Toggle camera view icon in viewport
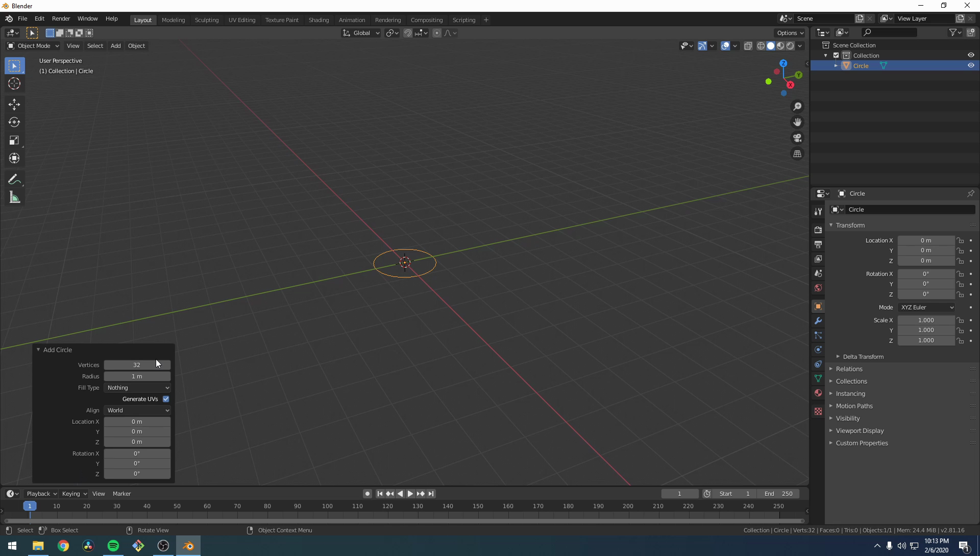Viewport: 980px width, 556px height. coord(797,138)
